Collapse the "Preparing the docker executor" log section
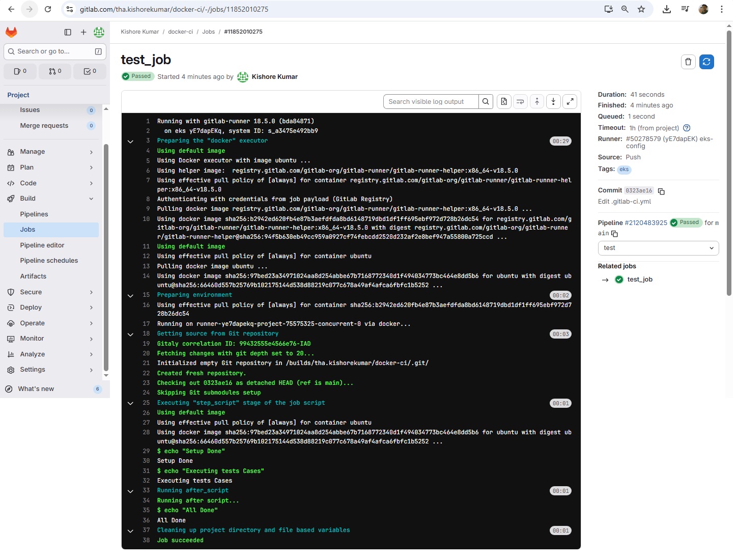The image size is (737, 560). coord(131,142)
